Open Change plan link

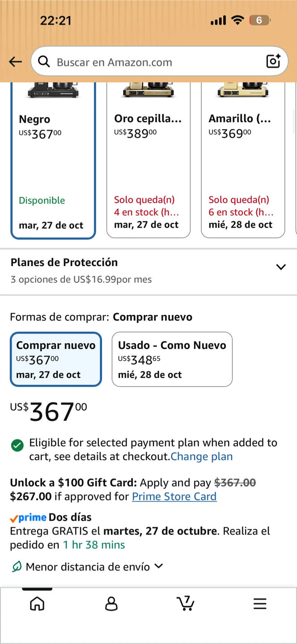pyautogui.click(x=202, y=457)
